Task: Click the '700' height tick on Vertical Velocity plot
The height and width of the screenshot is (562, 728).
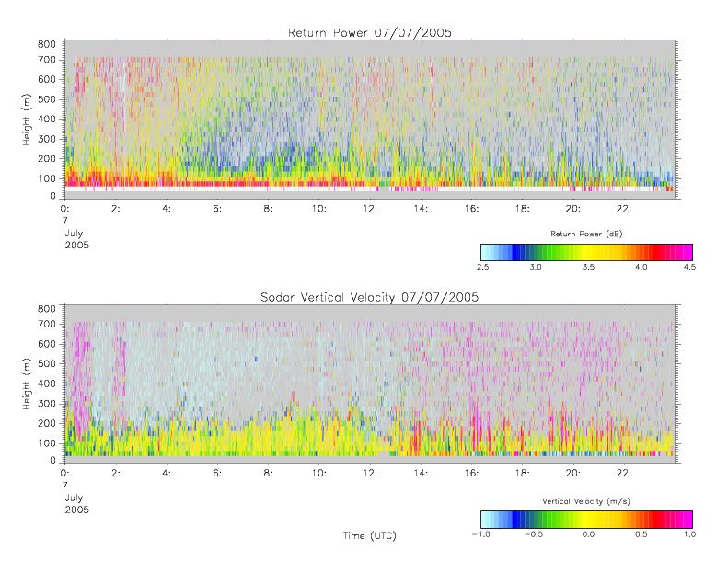Action: (x=46, y=324)
